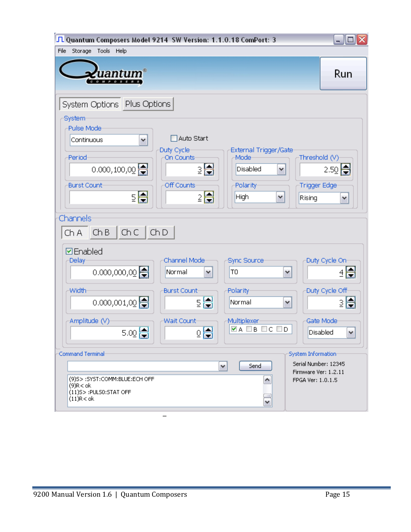Open the Storage menu
Viewport: 411px width, 532px height.
(x=81, y=51)
